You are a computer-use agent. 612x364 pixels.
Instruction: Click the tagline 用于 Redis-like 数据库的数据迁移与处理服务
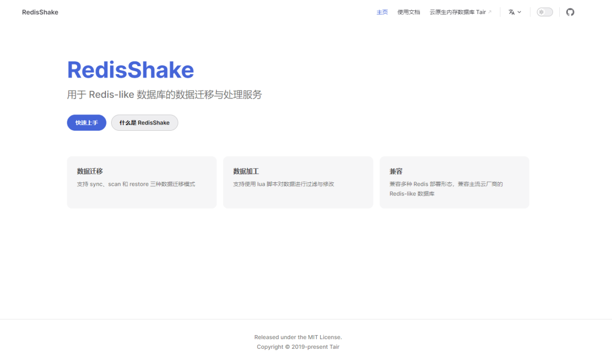[164, 95]
